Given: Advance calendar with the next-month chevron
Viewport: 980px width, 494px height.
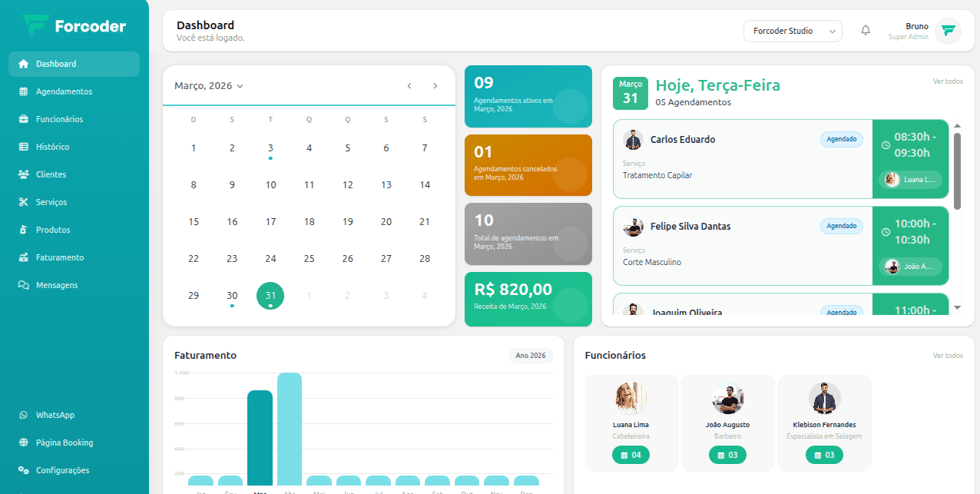Looking at the screenshot, I should coord(435,86).
